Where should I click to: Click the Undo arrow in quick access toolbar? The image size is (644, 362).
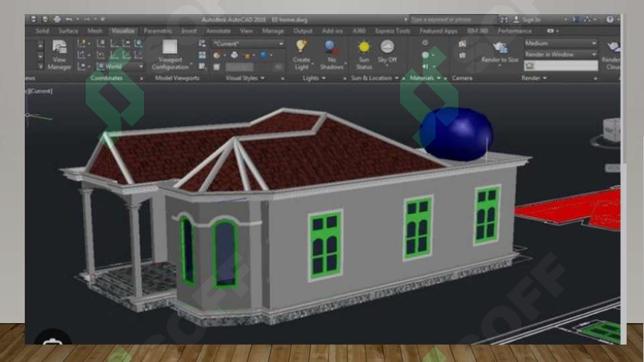[69, 19]
